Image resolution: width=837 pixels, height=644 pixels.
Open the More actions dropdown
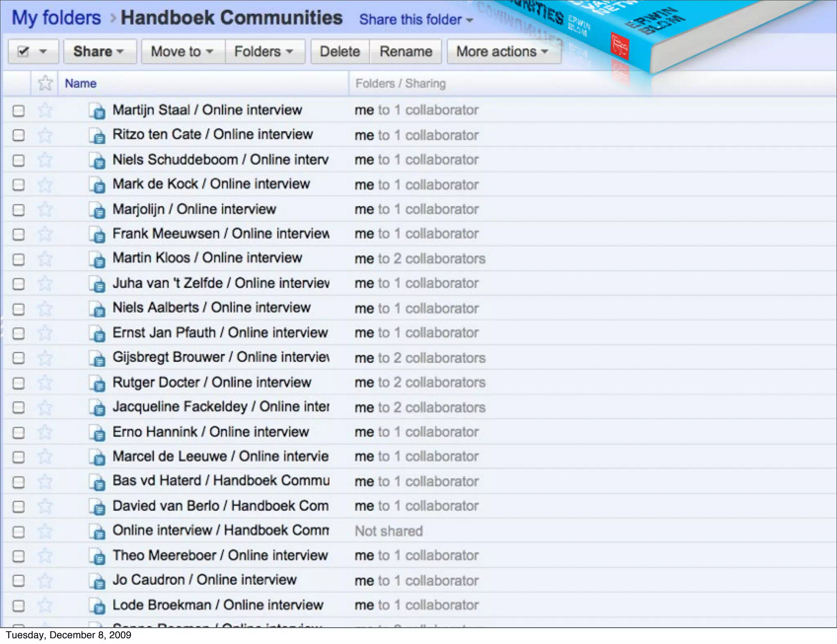pyautogui.click(x=504, y=51)
